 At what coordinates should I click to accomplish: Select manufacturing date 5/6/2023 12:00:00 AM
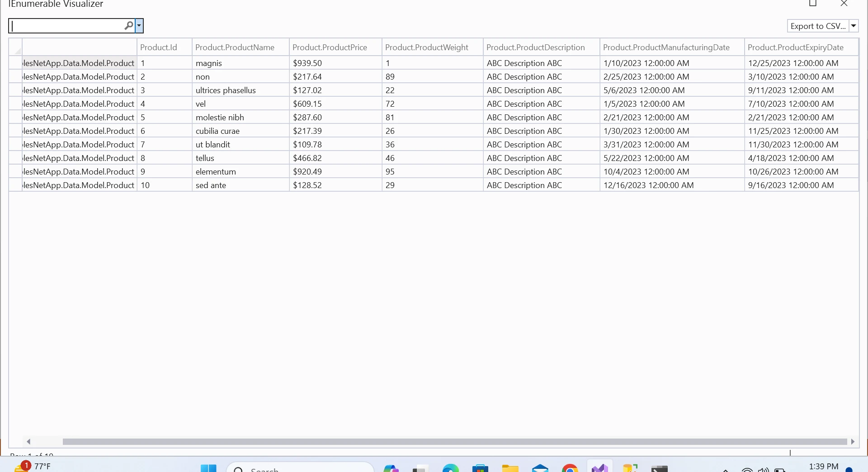(x=672, y=90)
